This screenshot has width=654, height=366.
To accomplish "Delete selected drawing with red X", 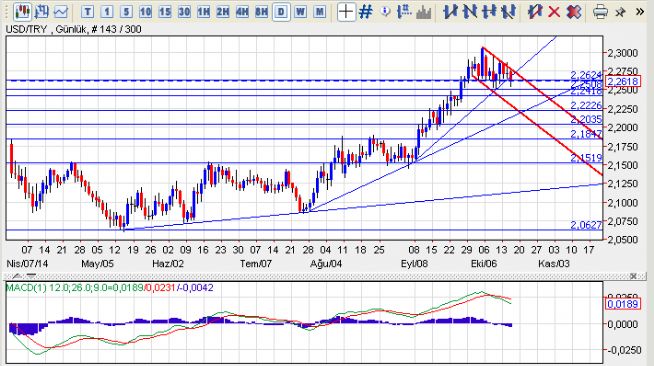I will coord(554,12).
